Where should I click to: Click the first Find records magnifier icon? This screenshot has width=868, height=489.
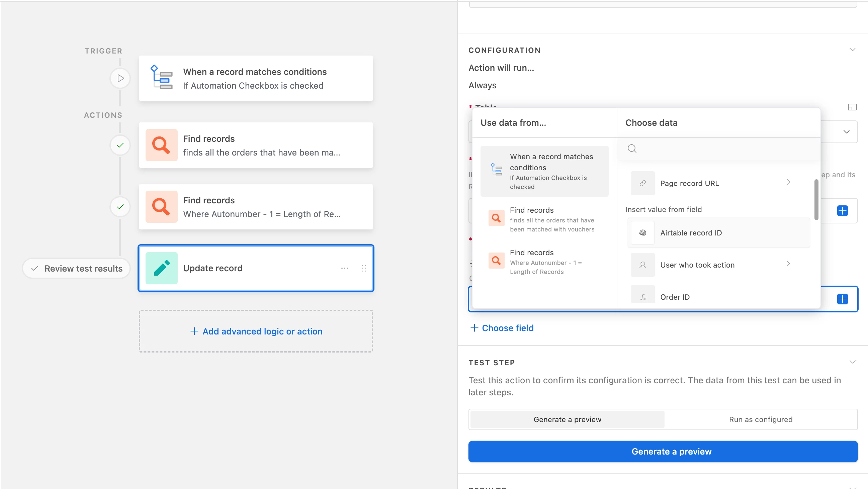click(x=161, y=145)
